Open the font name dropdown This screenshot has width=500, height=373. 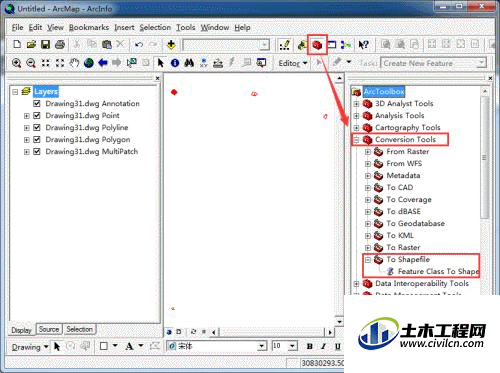pyautogui.click(x=262, y=346)
